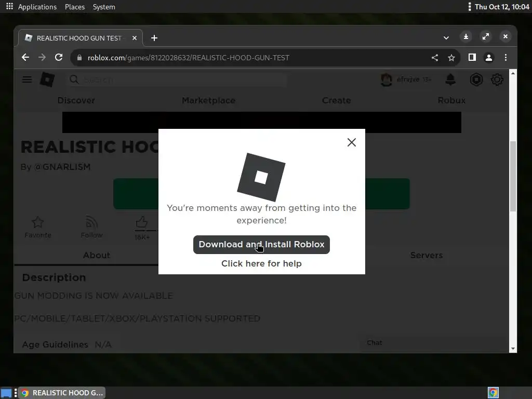Image resolution: width=532 pixels, height=399 pixels.
Task: Toggle the browser side panel icon
Action: [472, 57]
